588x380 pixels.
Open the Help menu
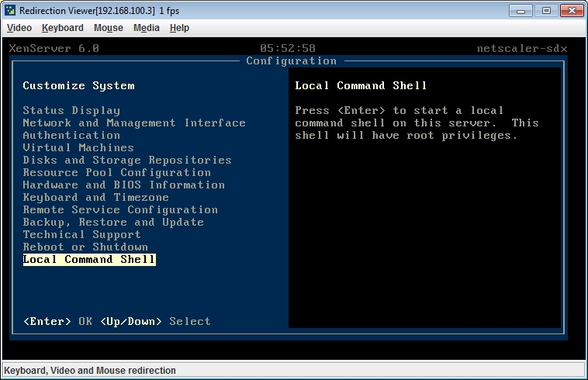[x=179, y=28]
